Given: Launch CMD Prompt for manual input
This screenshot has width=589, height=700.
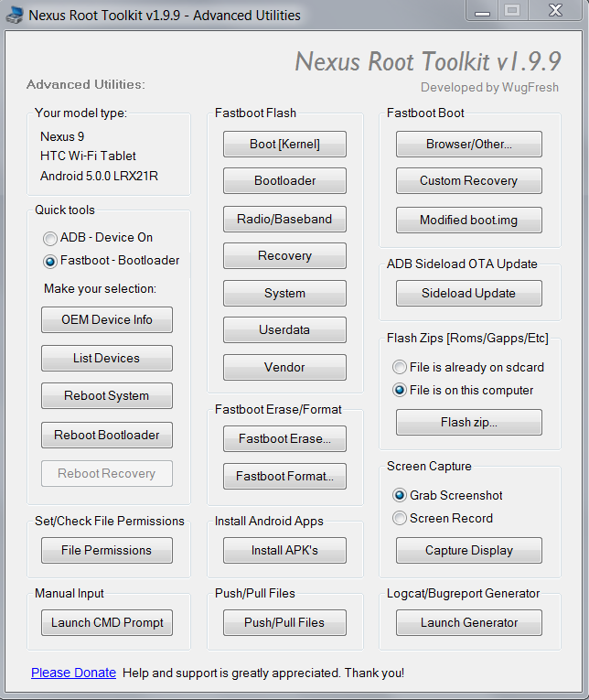Looking at the screenshot, I should 107,622.
